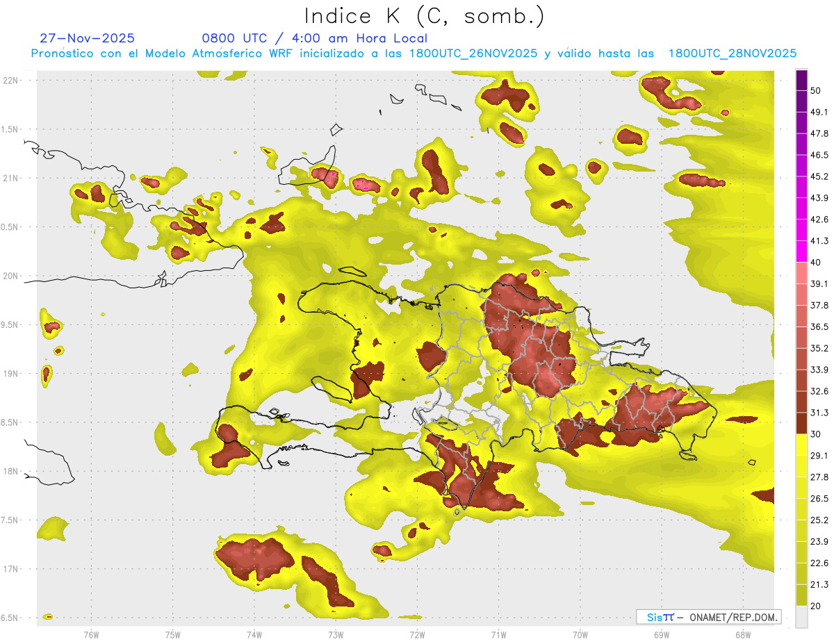The height and width of the screenshot is (644, 834).
Task: Click the 'Sistt - ONAMET/REP.DOM.' credit box
Action: click(x=708, y=617)
